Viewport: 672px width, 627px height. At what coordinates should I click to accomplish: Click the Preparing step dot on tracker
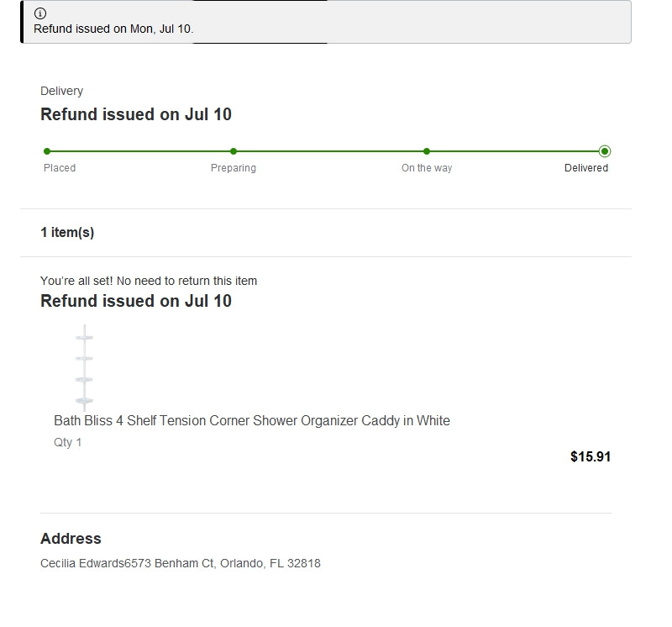click(x=234, y=151)
